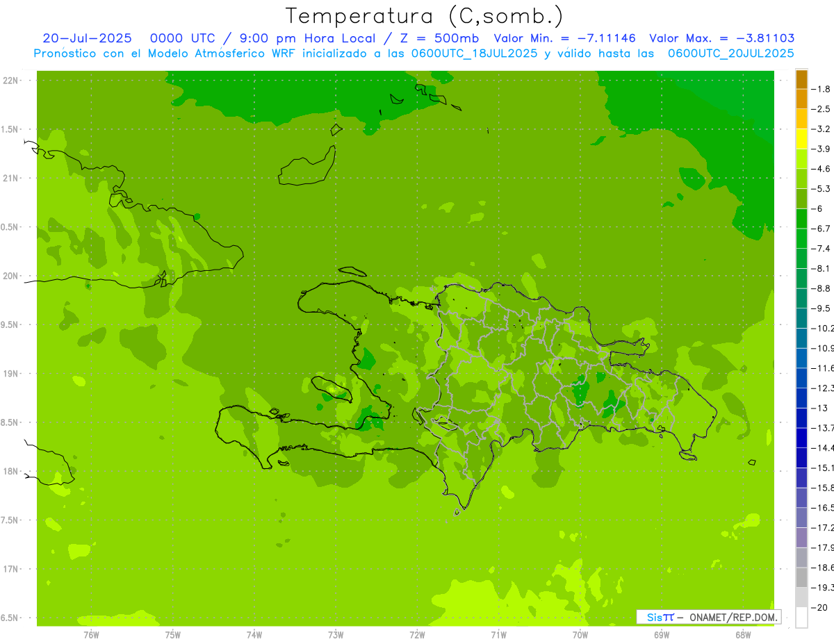Pick the yellow swatch between -3.2 and -3.9

(x=801, y=139)
